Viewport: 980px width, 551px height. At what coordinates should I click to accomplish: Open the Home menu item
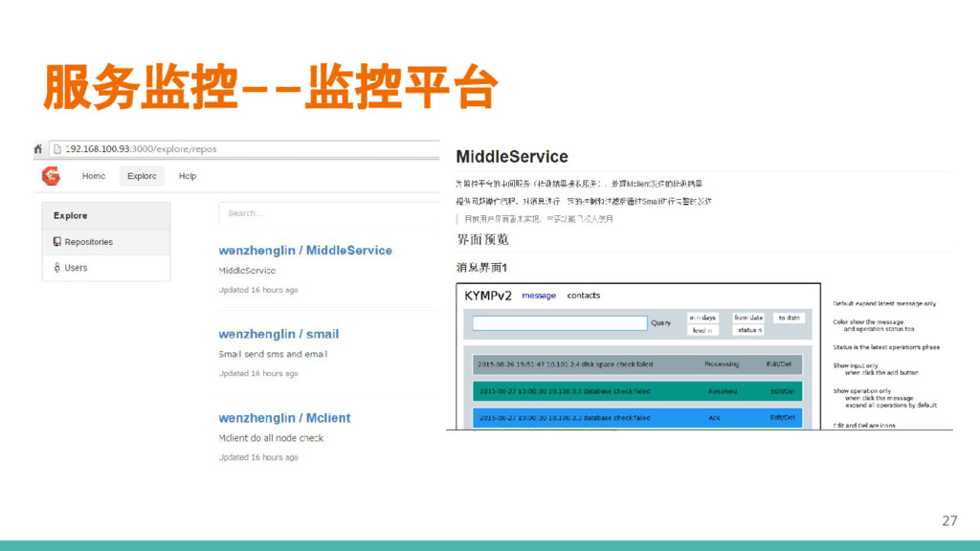pos(94,176)
